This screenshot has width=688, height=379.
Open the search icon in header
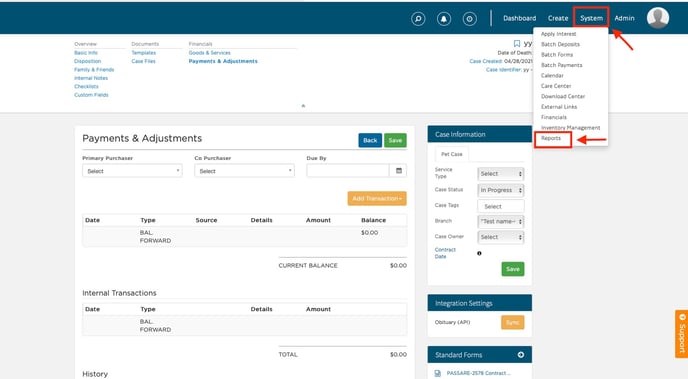pos(418,19)
